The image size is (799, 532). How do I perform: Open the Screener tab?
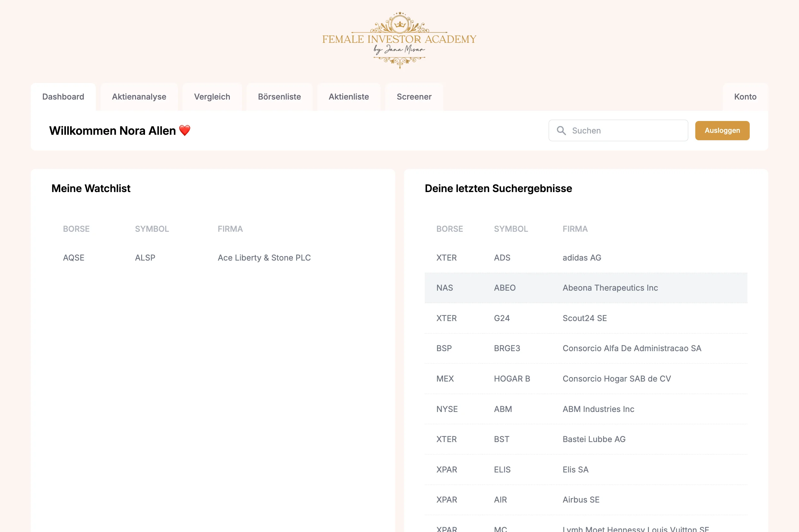point(414,97)
